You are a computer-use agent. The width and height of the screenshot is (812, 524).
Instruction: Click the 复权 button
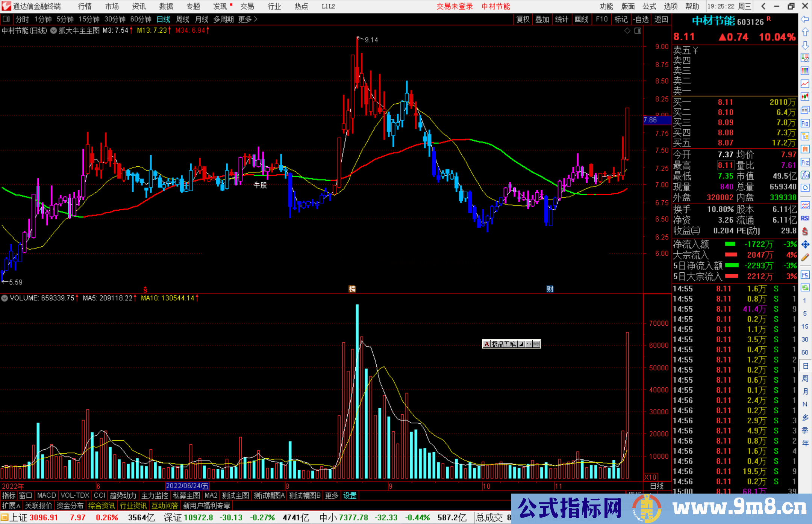click(x=523, y=19)
